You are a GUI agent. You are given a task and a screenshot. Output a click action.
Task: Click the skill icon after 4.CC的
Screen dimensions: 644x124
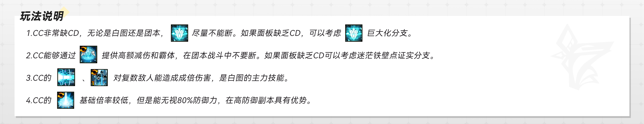(66, 100)
